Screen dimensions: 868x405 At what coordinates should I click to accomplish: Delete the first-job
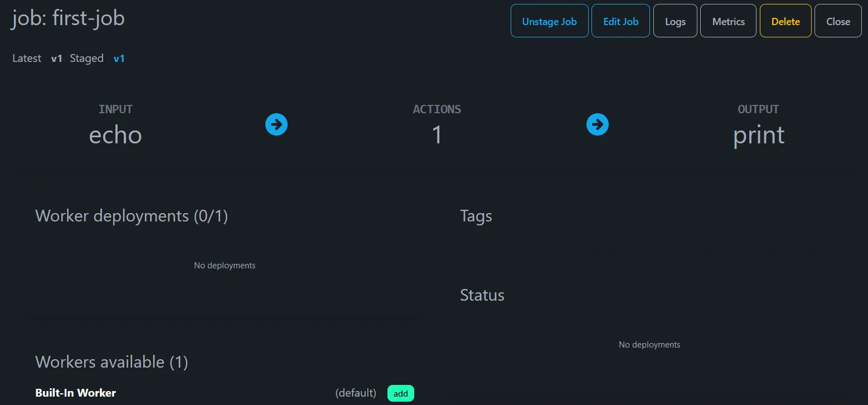[x=785, y=21]
